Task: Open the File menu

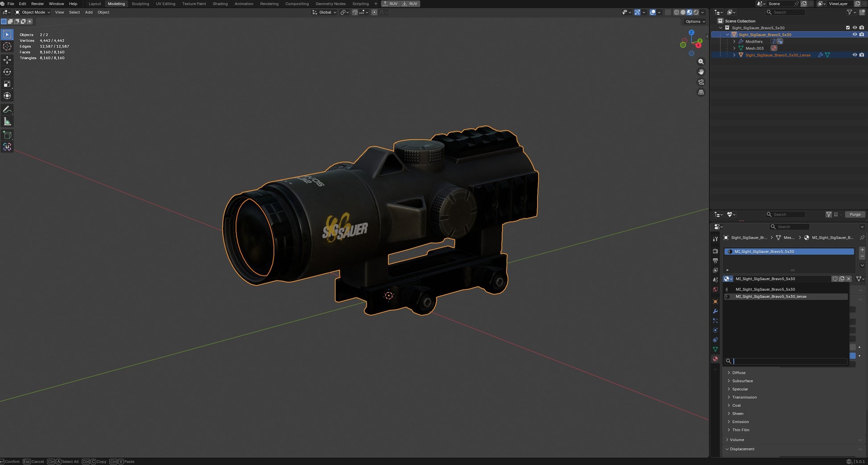Action: click(x=11, y=4)
